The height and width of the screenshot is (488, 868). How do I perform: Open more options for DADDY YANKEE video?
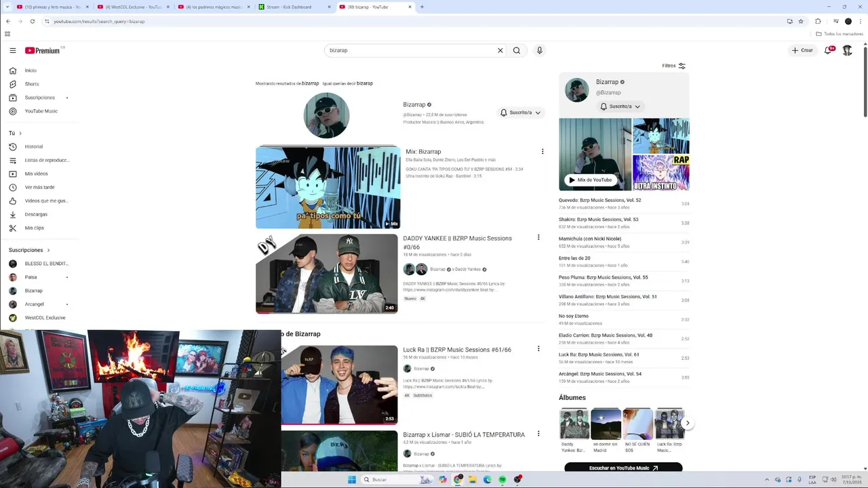click(x=538, y=237)
